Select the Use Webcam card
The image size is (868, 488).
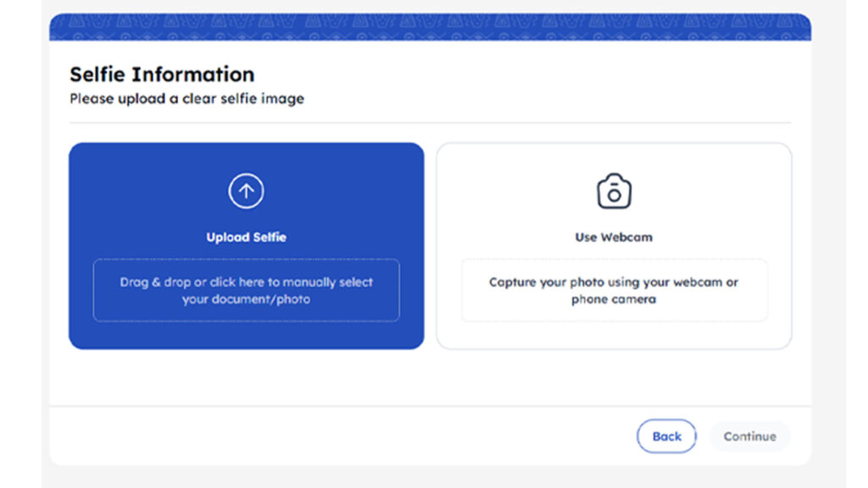[614, 246]
